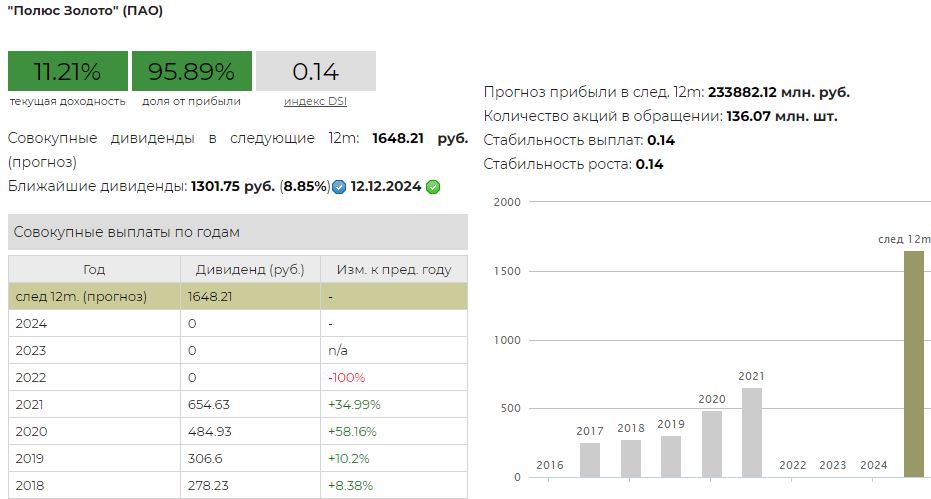Viewport: 931px width, 499px height.
Task: Click the +34.99% change value
Action: pos(354,405)
